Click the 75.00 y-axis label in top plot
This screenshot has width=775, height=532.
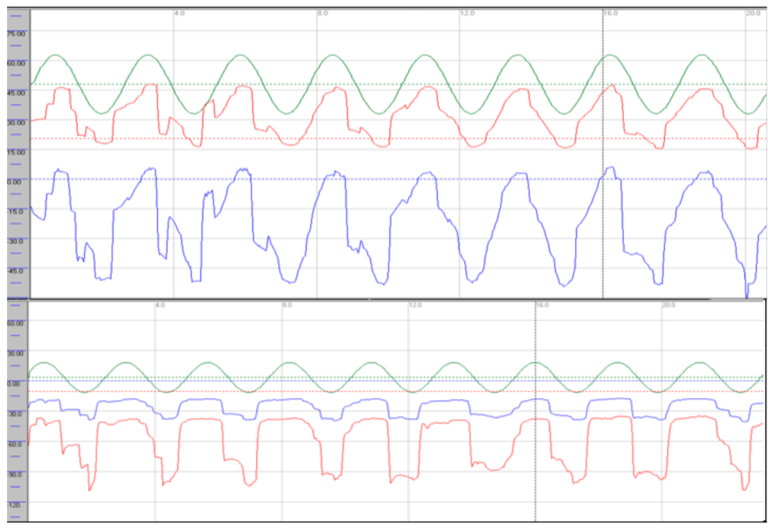[x=16, y=34]
